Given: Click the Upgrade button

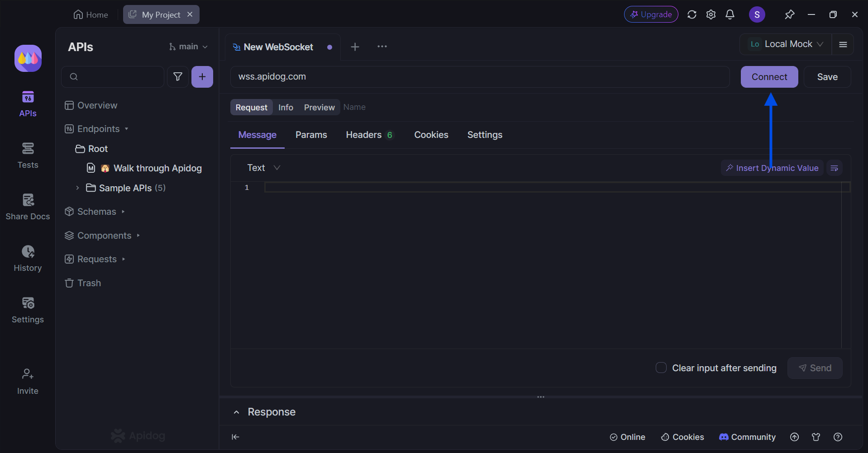Looking at the screenshot, I should point(651,14).
